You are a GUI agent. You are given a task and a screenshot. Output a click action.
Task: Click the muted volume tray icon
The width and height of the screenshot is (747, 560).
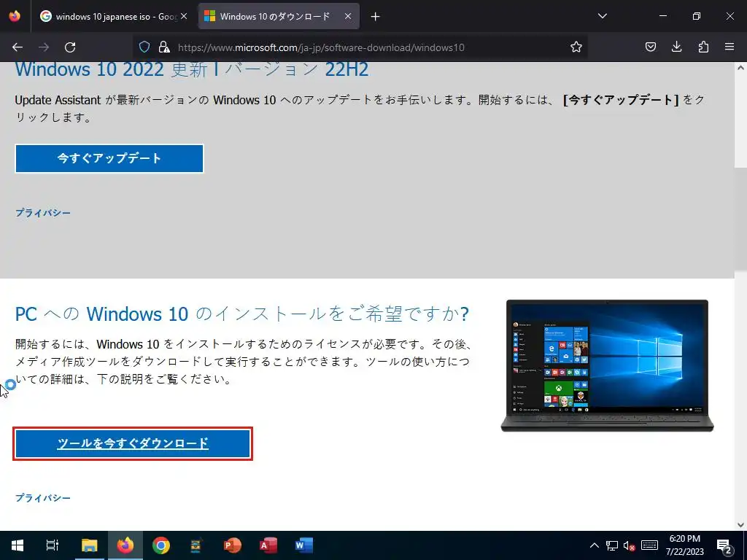(630, 545)
